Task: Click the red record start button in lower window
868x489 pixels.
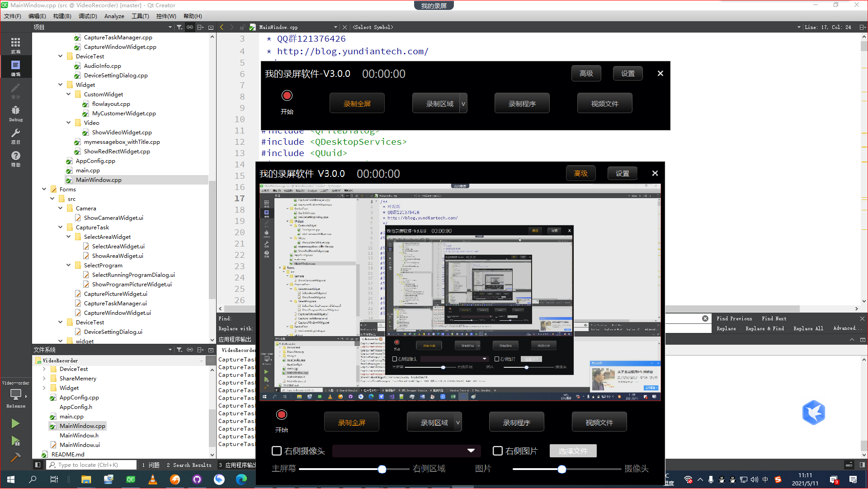Action: pyautogui.click(x=281, y=415)
